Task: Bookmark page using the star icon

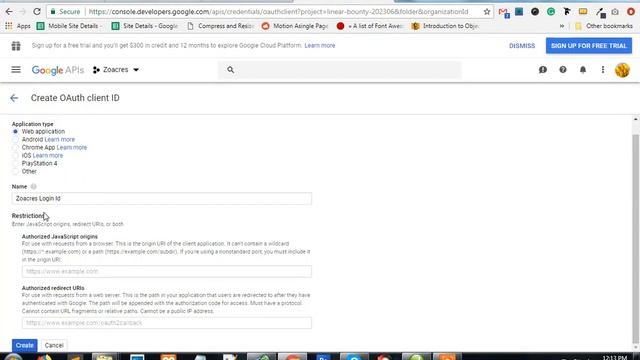Action: click(x=487, y=12)
